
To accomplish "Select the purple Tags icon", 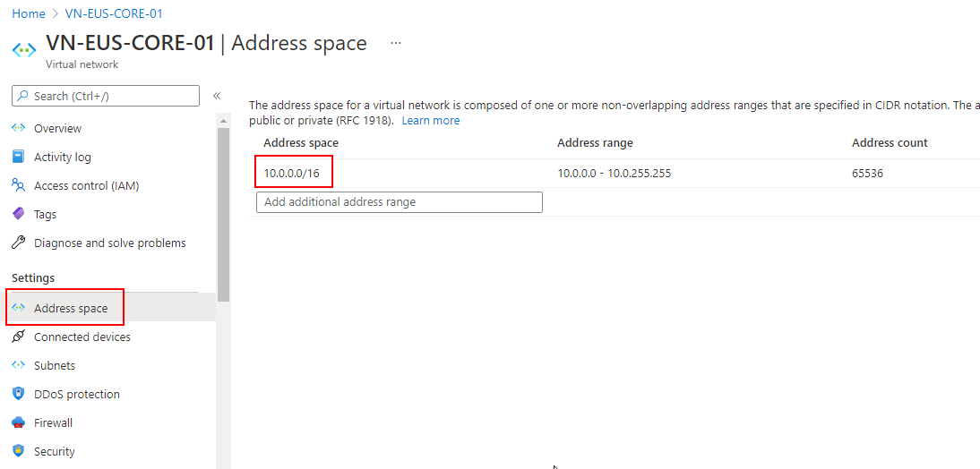I will coord(18,214).
